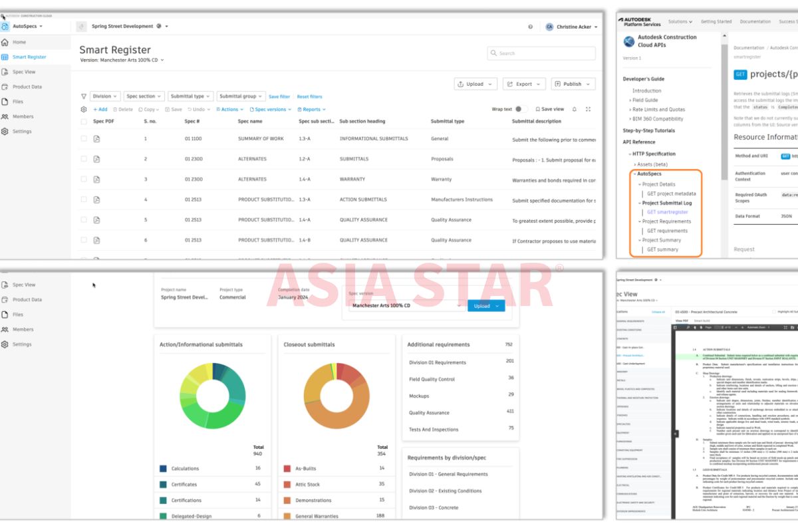Open the Upload dropdown in Smart Register

(x=475, y=84)
